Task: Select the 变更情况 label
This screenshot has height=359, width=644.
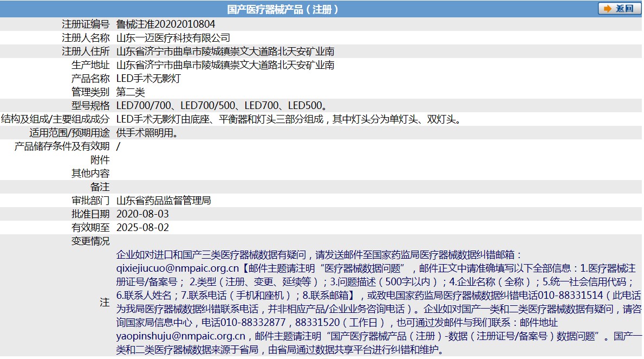Action: (90, 241)
